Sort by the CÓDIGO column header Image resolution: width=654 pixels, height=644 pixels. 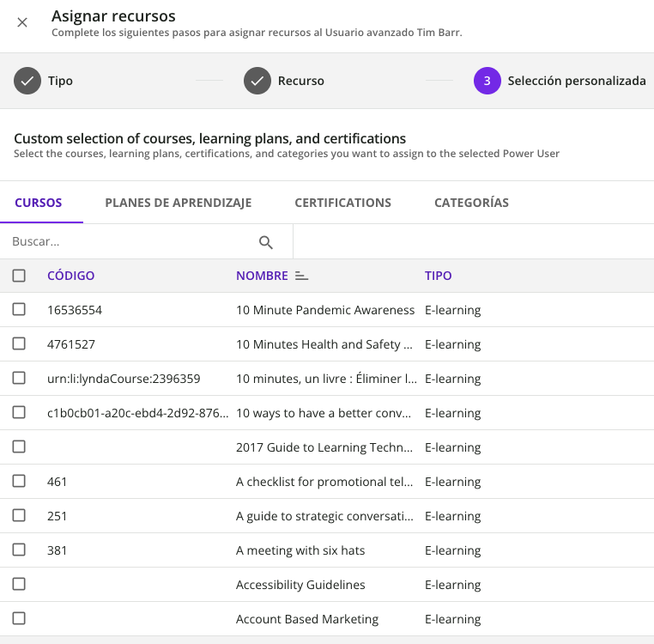71,276
